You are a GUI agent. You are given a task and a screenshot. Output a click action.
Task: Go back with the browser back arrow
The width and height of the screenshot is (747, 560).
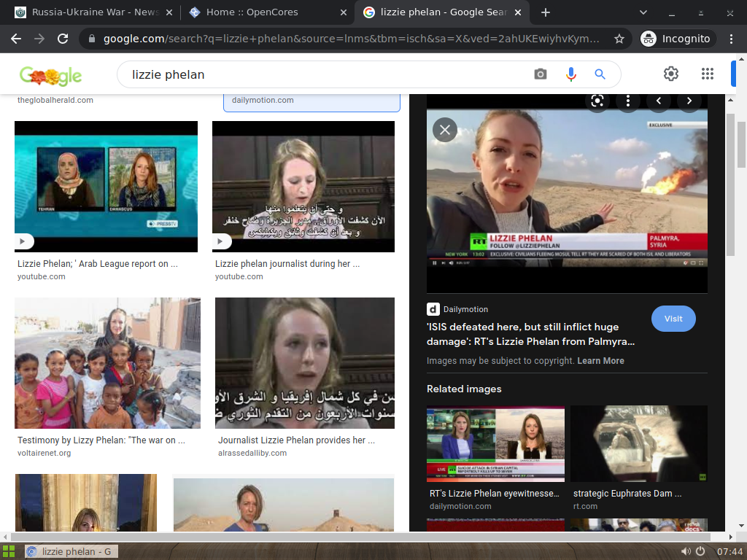pyautogui.click(x=16, y=39)
